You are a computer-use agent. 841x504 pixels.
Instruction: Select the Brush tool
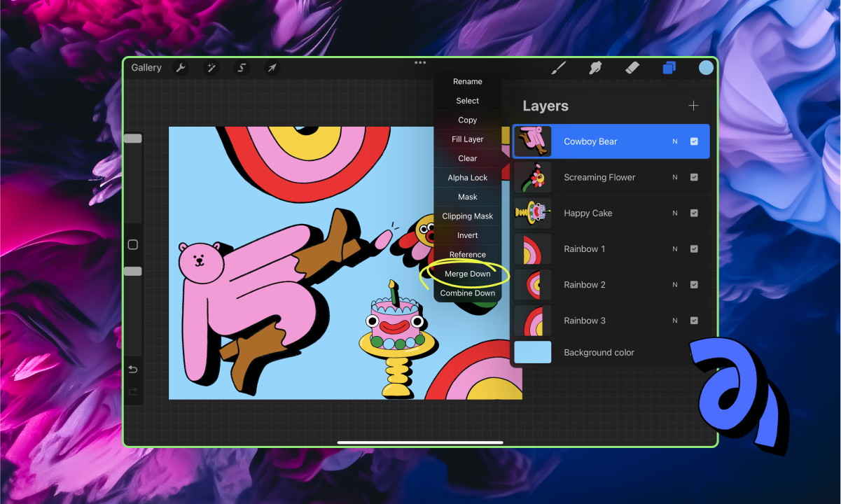(558, 67)
